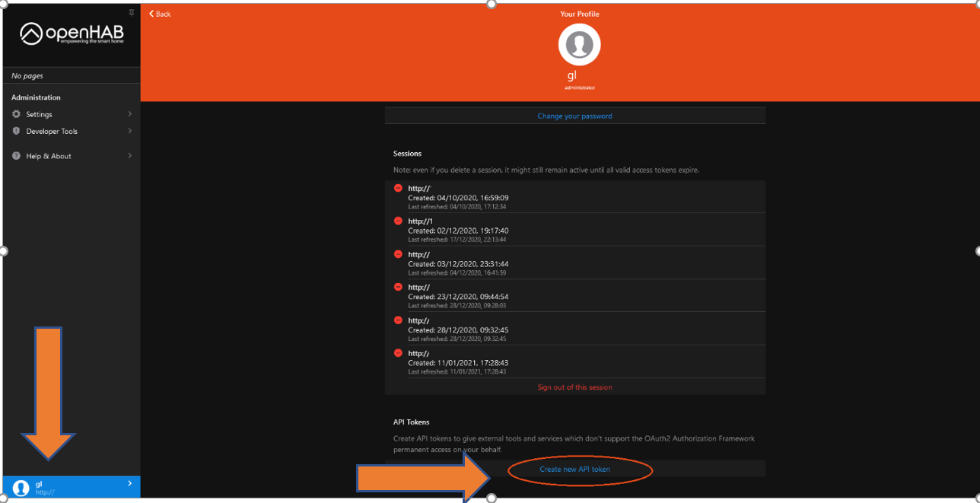
Task: Delete session created 04/10/2020, 16:59:09
Action: pos(398,188)
